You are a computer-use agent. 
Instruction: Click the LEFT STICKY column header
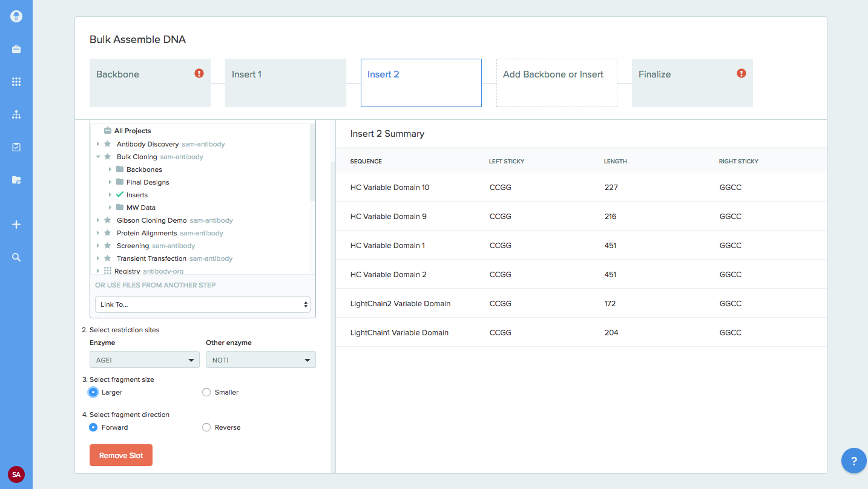[x=507, y=162]
